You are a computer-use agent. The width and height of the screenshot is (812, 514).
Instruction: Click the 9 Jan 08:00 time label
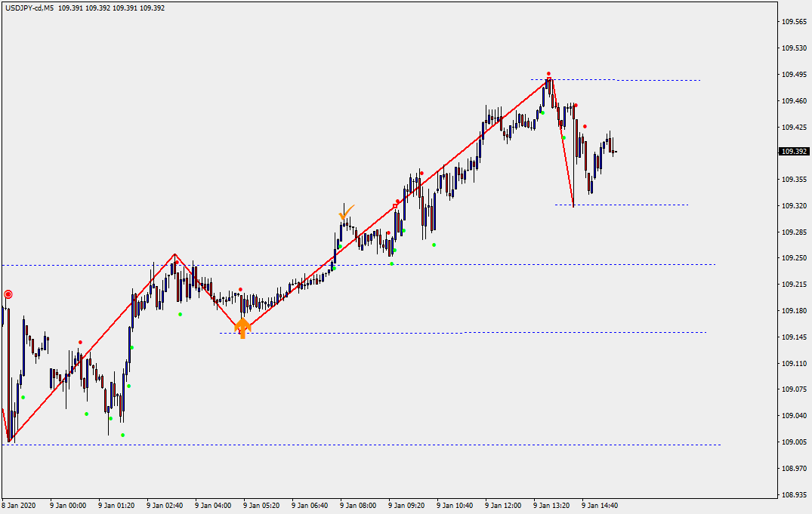click(358, 506)
